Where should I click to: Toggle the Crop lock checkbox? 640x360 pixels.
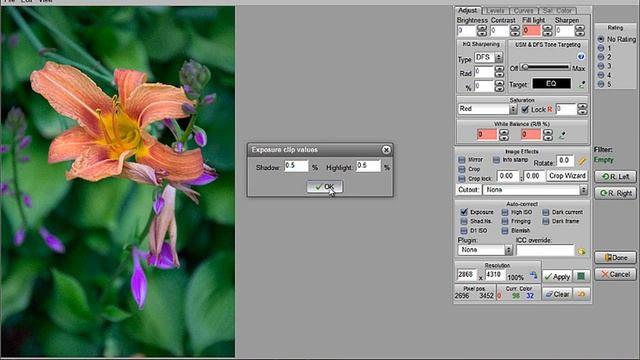pos(462,179)
